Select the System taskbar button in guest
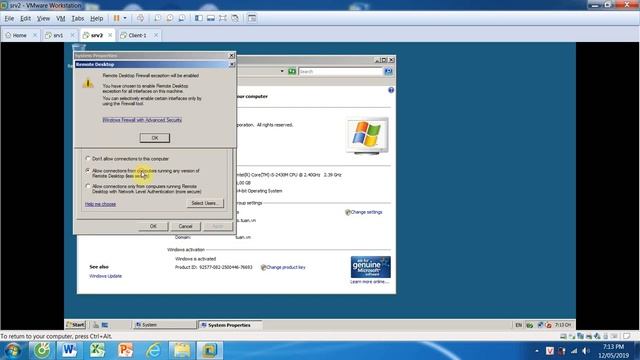This screenshot has width=640, height=360. pos(164,325)
